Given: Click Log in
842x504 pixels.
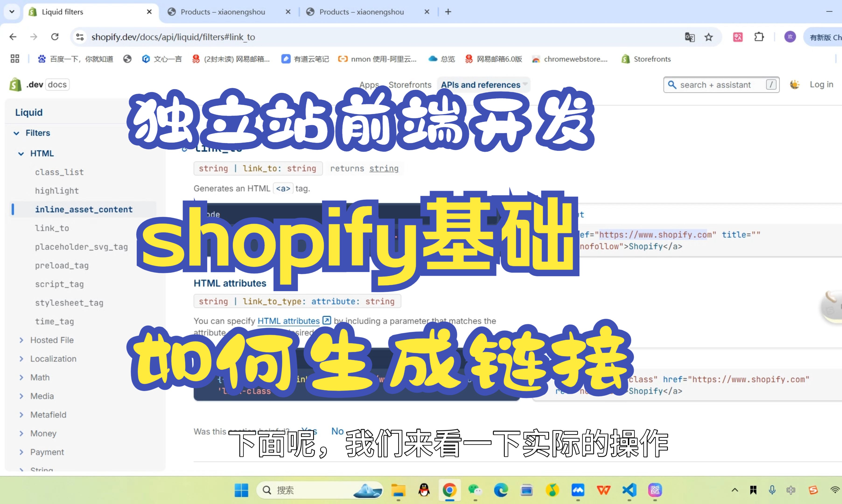Looking at the screenshot, I should tap(821, 84).
